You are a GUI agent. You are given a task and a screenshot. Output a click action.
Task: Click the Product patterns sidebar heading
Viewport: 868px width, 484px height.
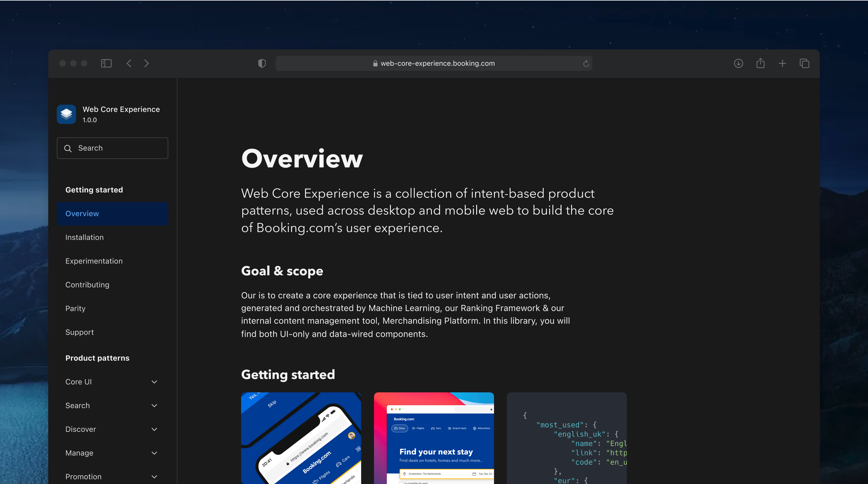tap(97, 358)
